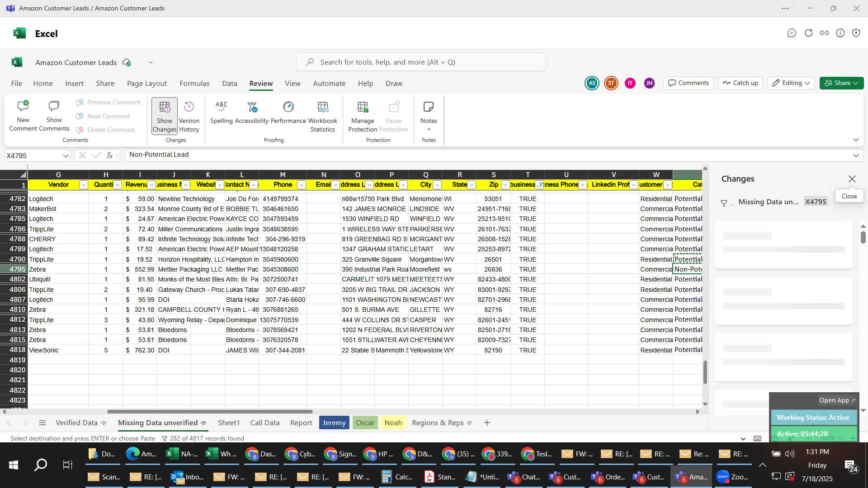868x488 pixels.
Task: Switch to the Data tab
Action: pos(230,83)
